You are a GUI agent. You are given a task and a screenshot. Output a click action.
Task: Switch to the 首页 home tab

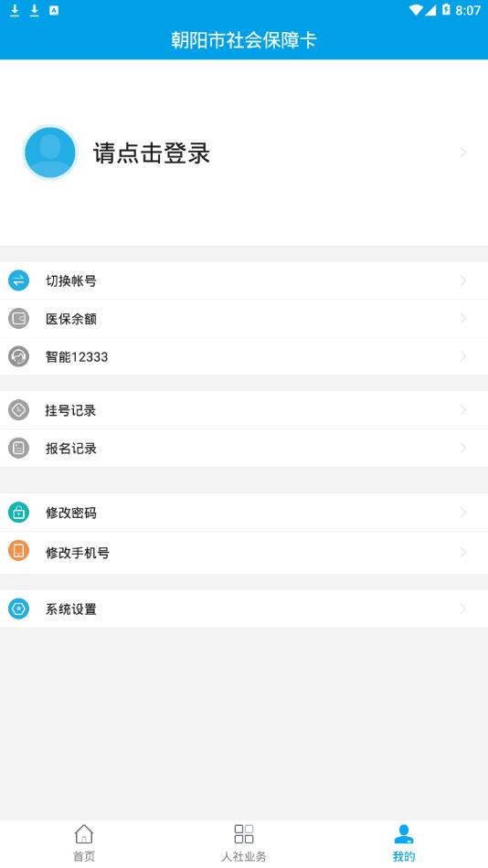click(84, 843)
